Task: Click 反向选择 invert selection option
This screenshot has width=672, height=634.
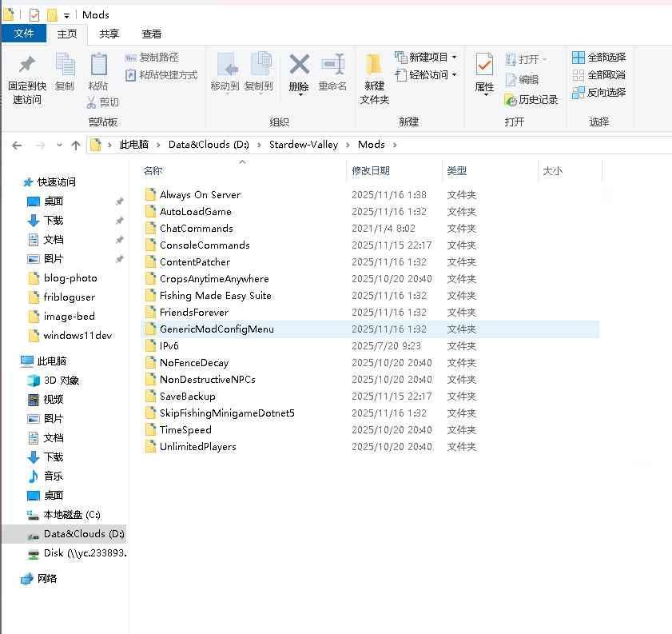Action: (598, 93)
